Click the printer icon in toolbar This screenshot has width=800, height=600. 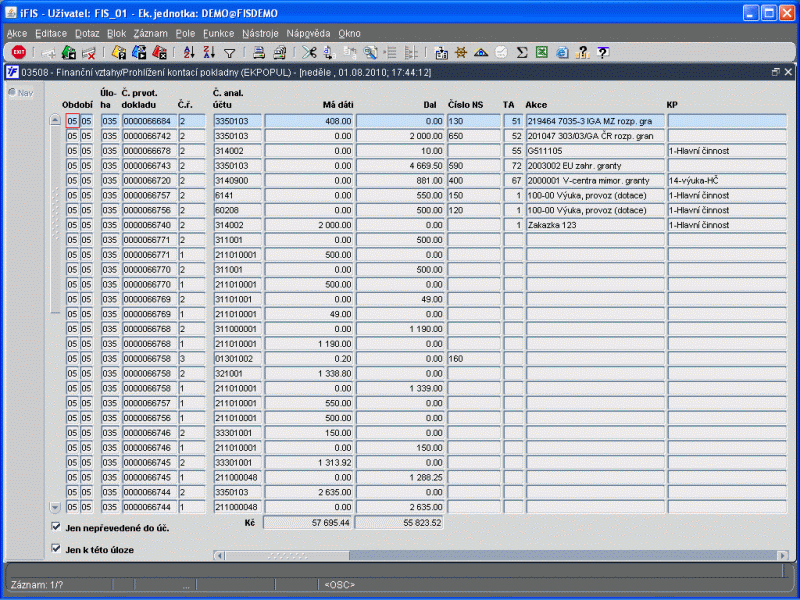coord(258,52)
